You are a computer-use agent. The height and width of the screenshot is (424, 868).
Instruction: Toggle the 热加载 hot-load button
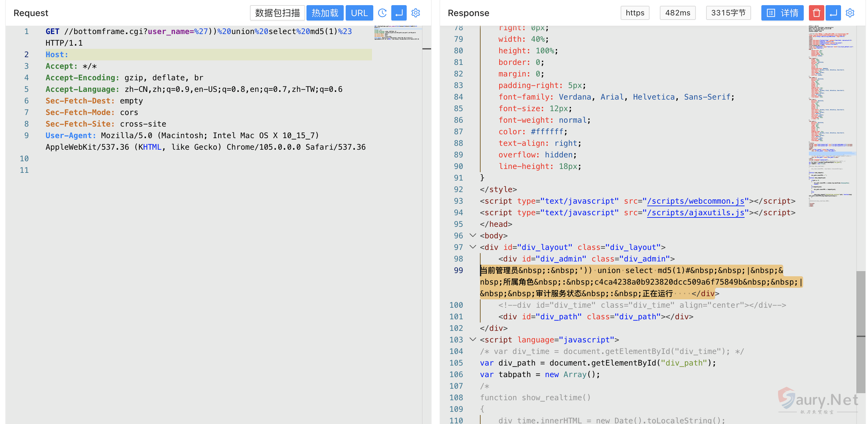pos(324,13)
